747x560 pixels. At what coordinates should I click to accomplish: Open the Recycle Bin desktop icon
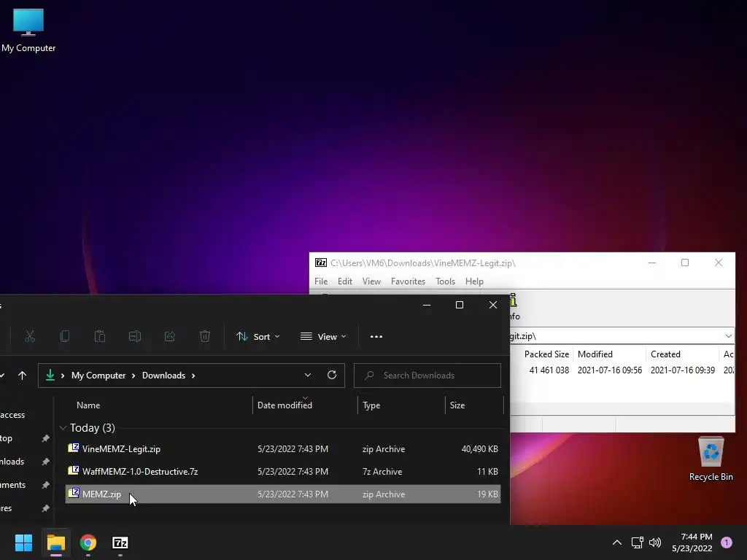pyautogui.click(x=711, y=459)
